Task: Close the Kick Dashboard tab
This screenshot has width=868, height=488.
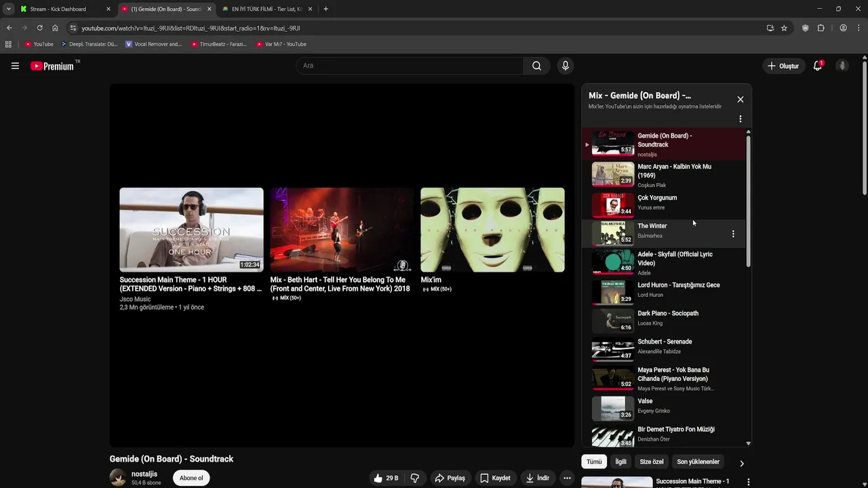Action: [x=108, y=9]
